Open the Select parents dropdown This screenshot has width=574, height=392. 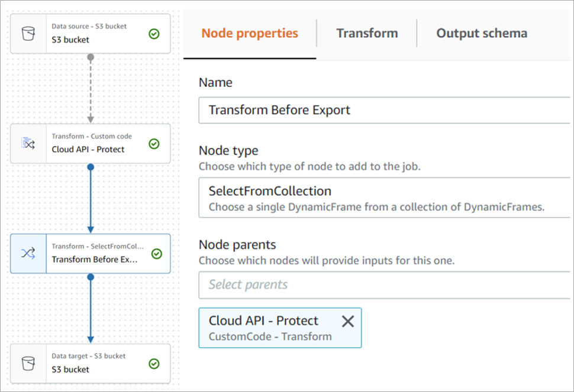pos(385,284)
